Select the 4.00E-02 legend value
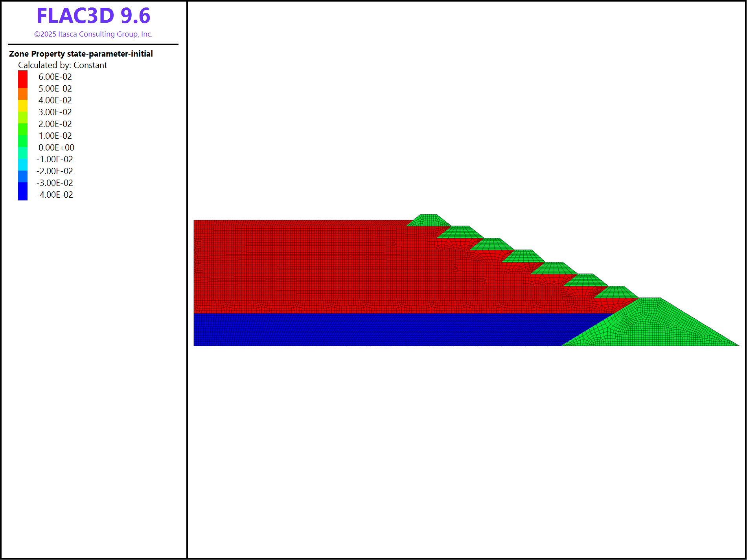This screenshot has height=560, width=747. pyautogui.click(x=55, y=101)
